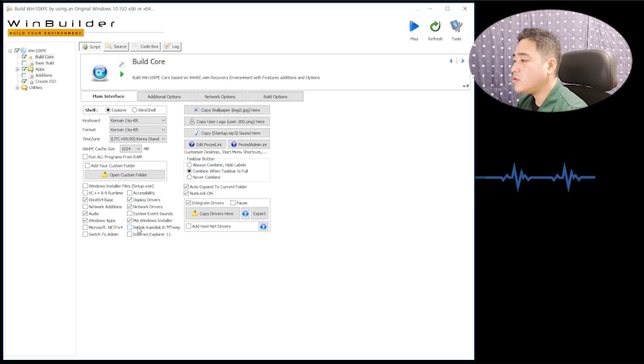Enable System Event Sounds checkbox

click(129, 214)
